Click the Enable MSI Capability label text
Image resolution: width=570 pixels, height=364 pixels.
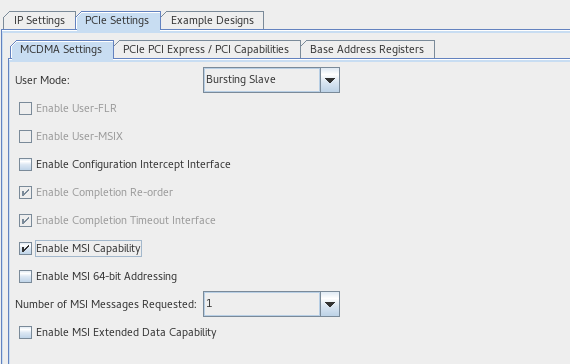(x=88, y=248)
